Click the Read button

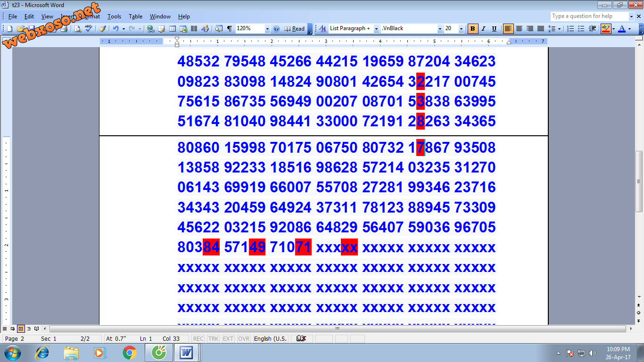point(295,29)
